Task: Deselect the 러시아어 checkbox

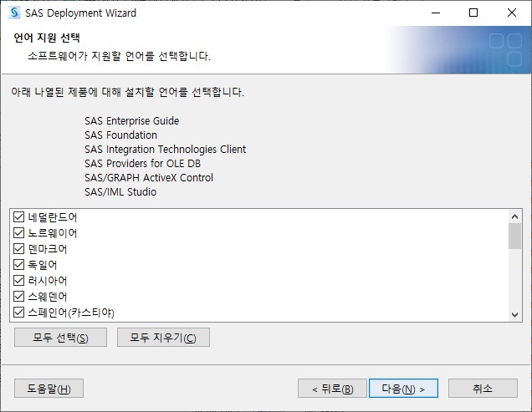Action: point(18,281)
